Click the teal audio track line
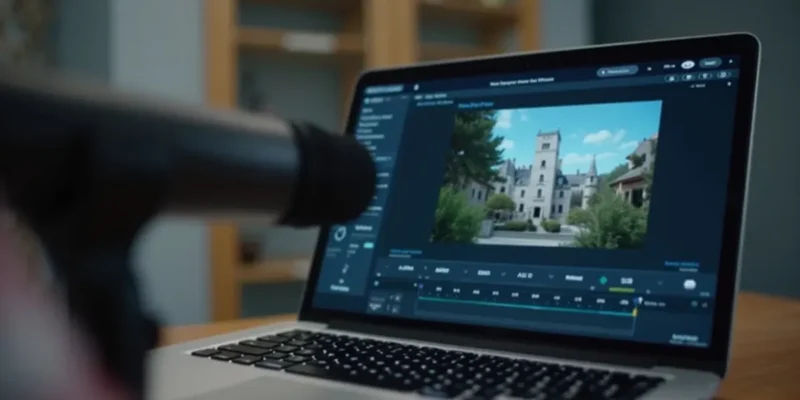This screenshot has width=800, height=400. click(526, 306)
